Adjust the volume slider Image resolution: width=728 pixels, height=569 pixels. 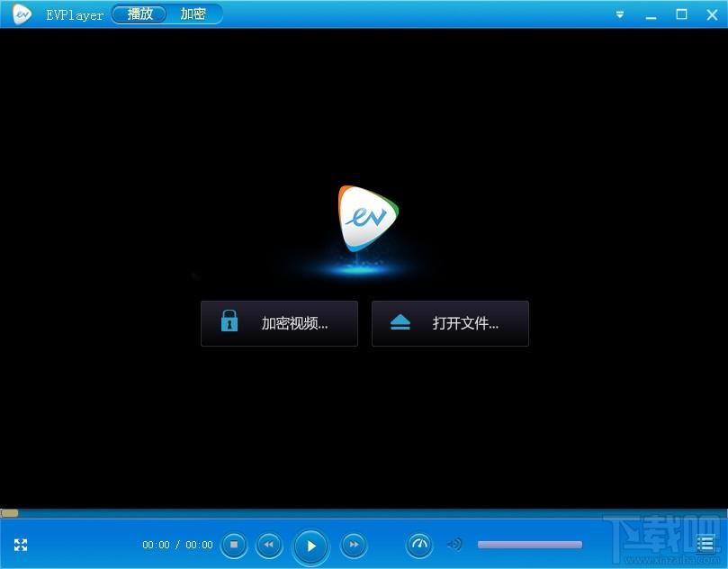[530, 545]
